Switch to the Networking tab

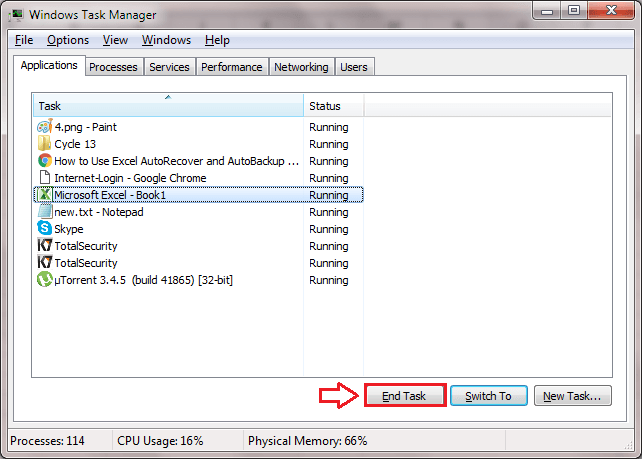[301, 67]
